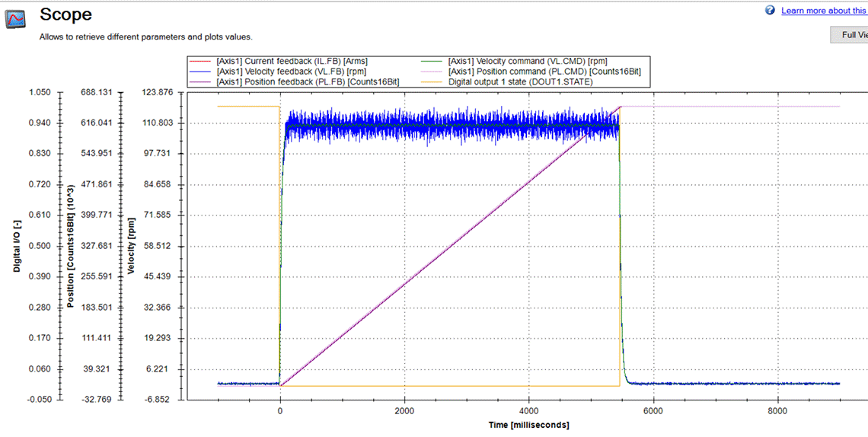
Task: Click the Scope page title
Action: click(65, 15)
